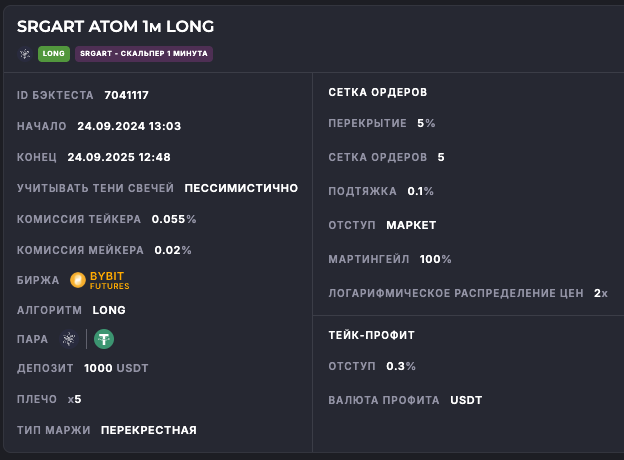This screenshot has width=624, height=460.
Task: Click the backtest ID 7041117
Action: coord(126,95)
